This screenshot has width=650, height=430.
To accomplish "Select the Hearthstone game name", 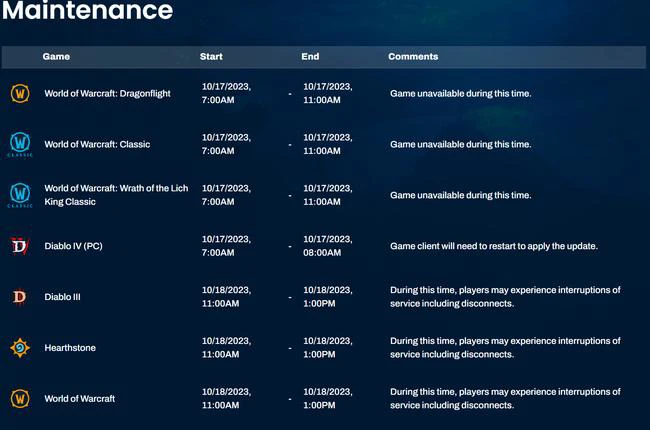I will point(70,347).
